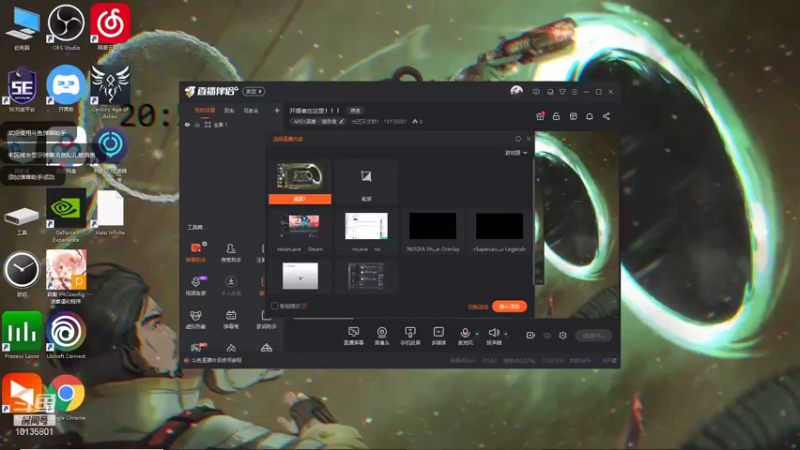This screenshot has width=800, height=450.
Task: Open the settings gear near start button
Action: pyautogui.click(x=563, y=335)
